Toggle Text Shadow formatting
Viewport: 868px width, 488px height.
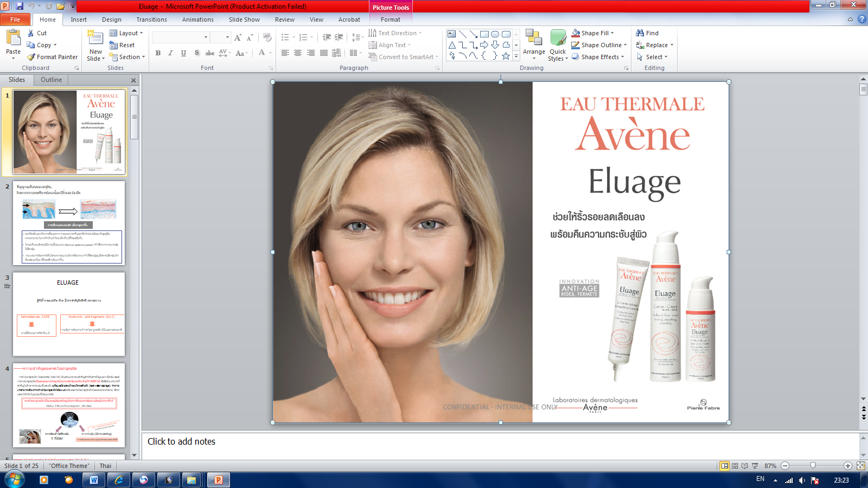point(196,53)
